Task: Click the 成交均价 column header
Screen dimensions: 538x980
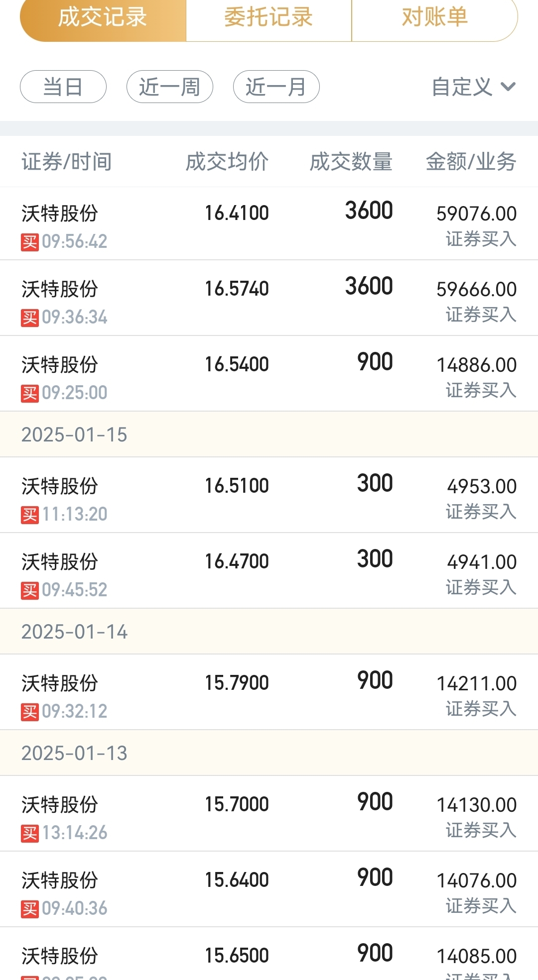Action: (x=227, y=162)
